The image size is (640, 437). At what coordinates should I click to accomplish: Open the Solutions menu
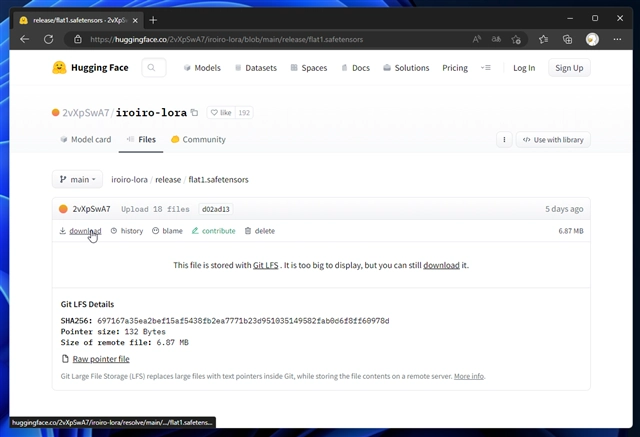(406, 68)
